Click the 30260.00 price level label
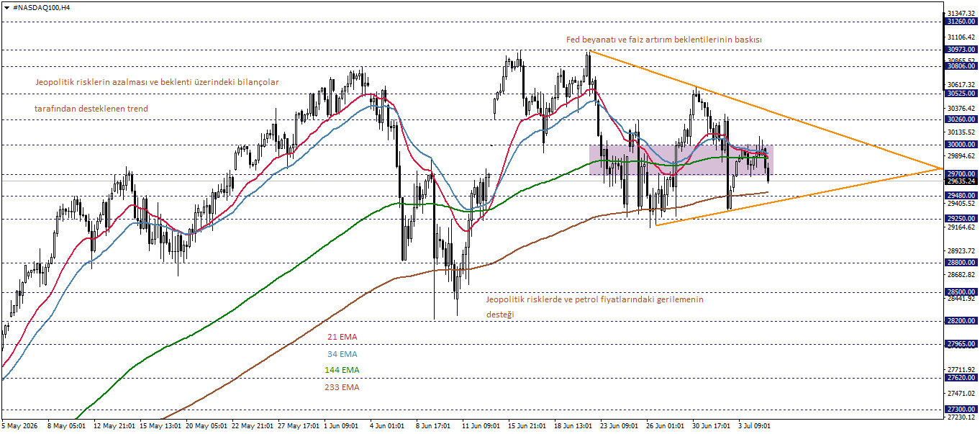Viewport: 980px width, 434px height. pyautogui.click(x=962, y=119)
